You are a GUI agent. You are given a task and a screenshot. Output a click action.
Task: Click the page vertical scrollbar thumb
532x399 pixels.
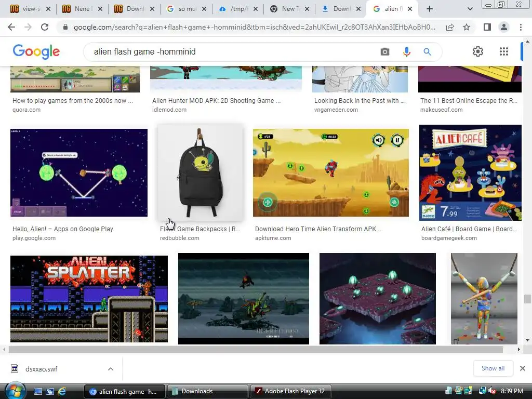527,299
